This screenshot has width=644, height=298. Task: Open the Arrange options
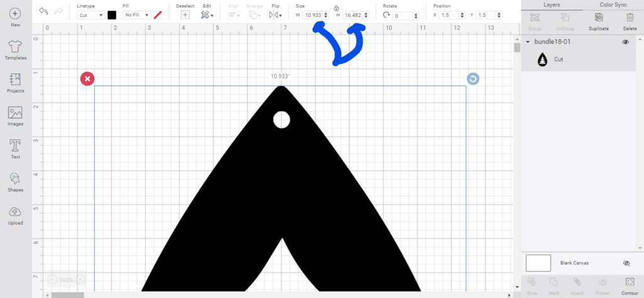[254, 15]
